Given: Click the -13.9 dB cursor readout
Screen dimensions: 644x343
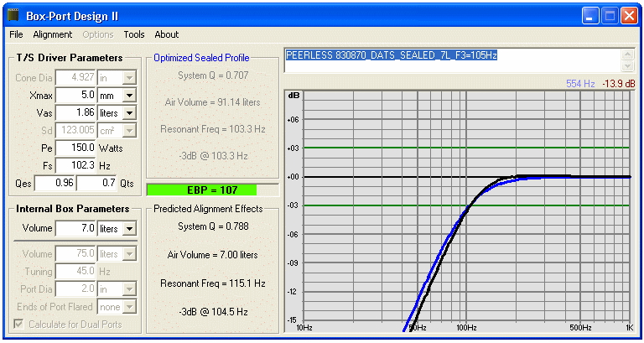Looking at the screenshot, I should pos(619,84).
